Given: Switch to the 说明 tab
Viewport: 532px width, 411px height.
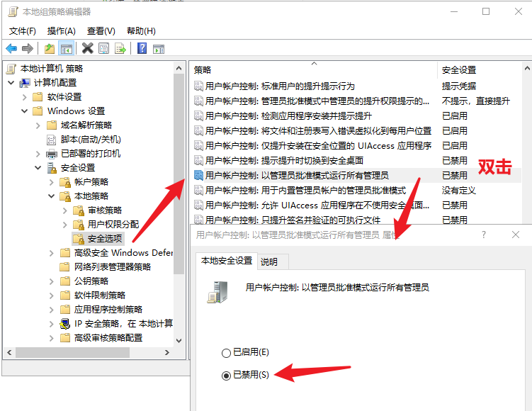Looking at the screenshot, I should pos(269,261).
